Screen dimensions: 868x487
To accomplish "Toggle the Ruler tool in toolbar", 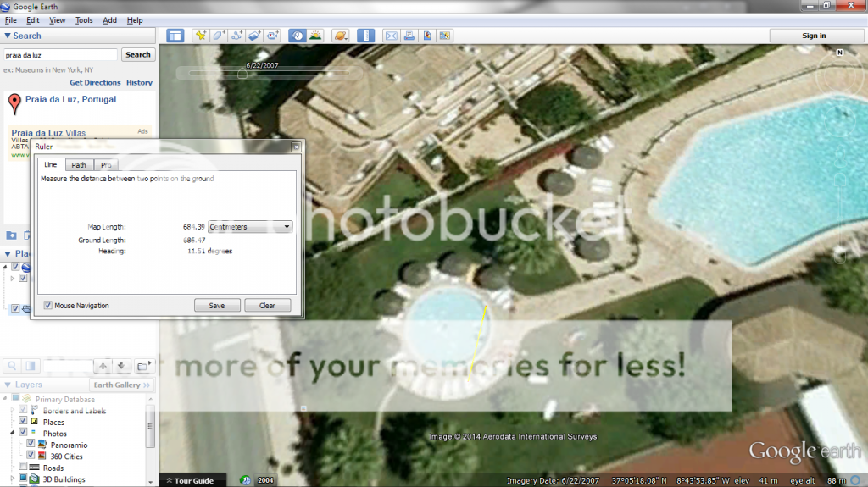I will pos(365,36).
